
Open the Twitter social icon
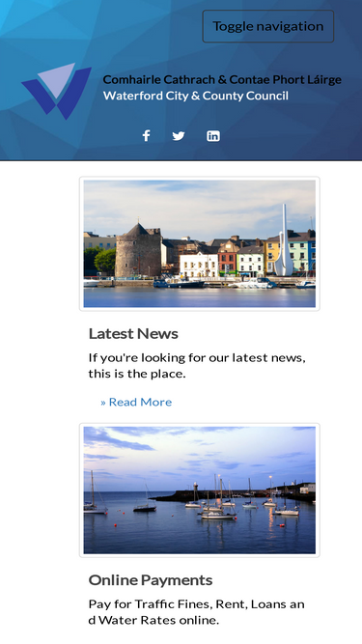pos(179,136)
